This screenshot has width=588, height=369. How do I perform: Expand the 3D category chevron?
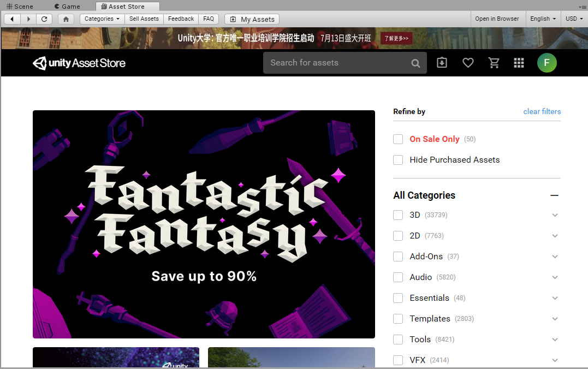(x=555, y=215)
